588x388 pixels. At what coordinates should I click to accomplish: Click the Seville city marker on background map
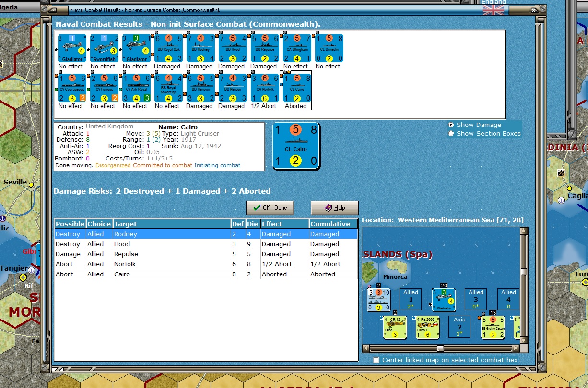(x=32, y=185)
